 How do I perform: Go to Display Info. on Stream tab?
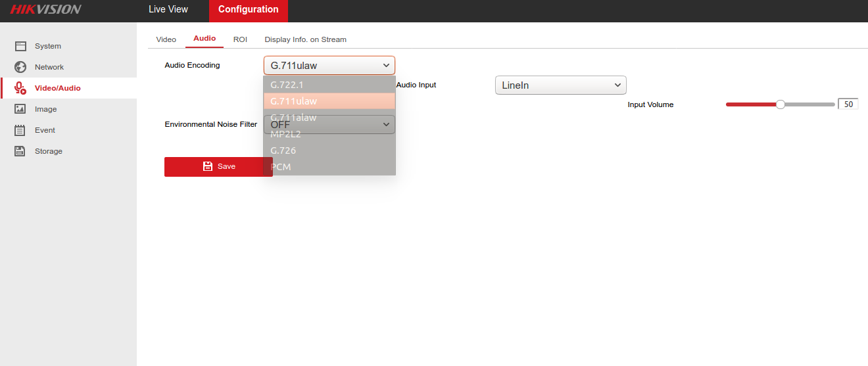tap(305, 39)
